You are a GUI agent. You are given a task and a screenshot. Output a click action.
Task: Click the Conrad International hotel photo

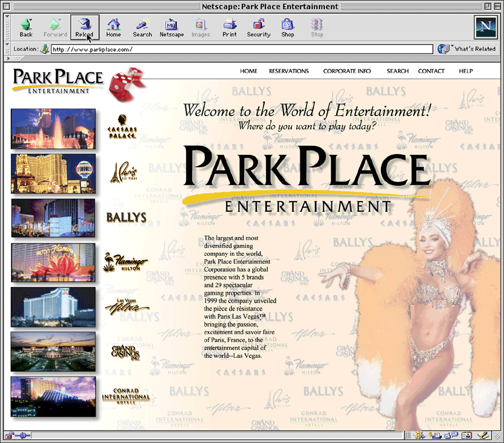click(53, 396)
